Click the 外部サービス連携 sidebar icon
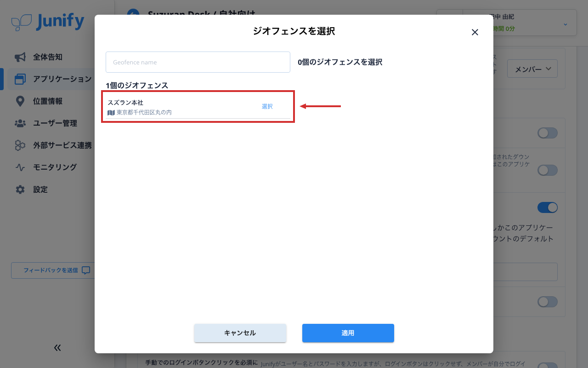This screenshot has height=368, width=588. click(x=20, y=145)
